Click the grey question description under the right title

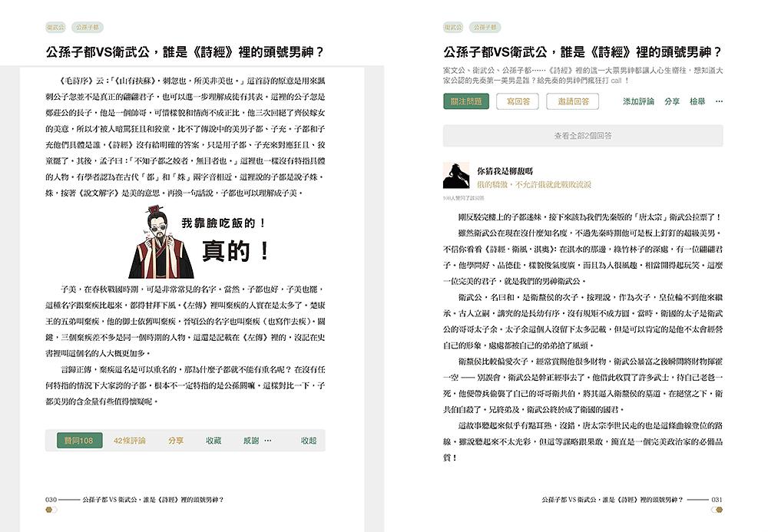[x=583, y=75]
